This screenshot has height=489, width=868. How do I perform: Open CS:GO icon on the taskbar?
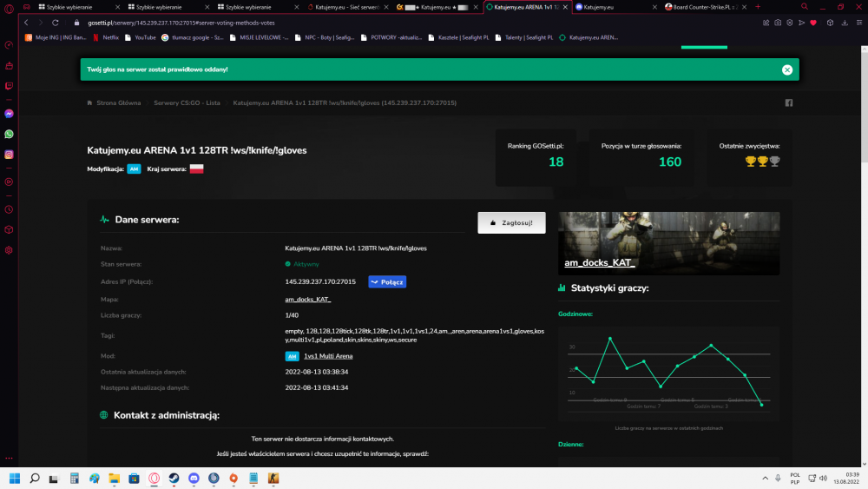click(273, 478)
